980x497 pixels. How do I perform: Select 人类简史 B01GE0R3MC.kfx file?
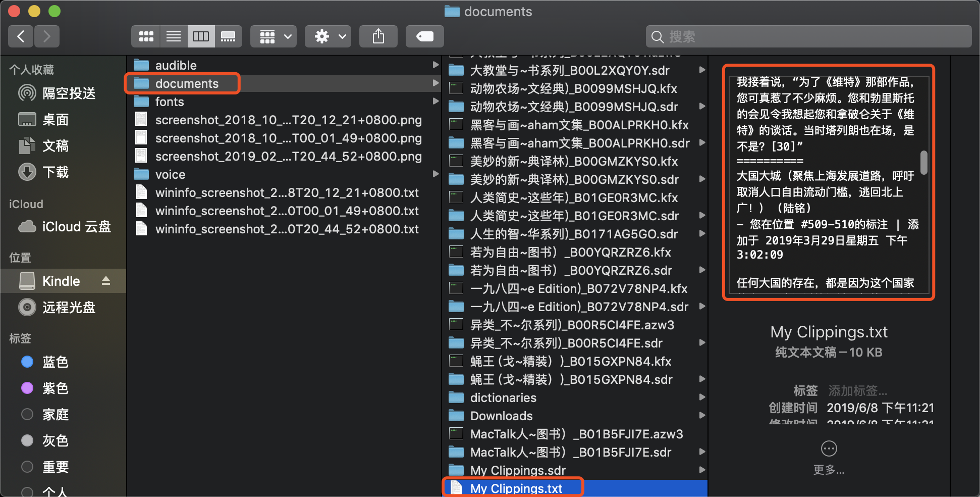[x=575, y=197]
